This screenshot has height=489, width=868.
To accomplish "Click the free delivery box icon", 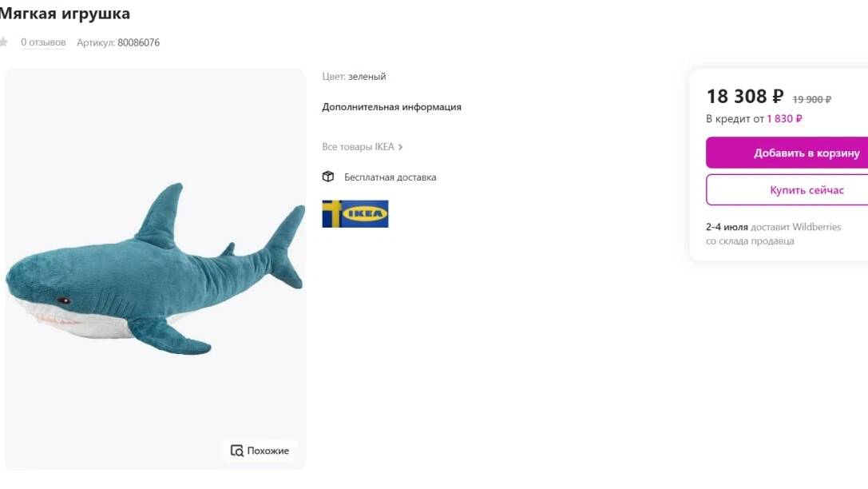I will tap(328, 177).
